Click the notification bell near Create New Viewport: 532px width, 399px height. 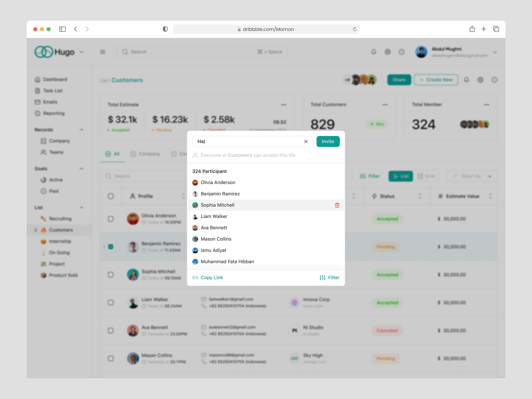tap(467, 80)
